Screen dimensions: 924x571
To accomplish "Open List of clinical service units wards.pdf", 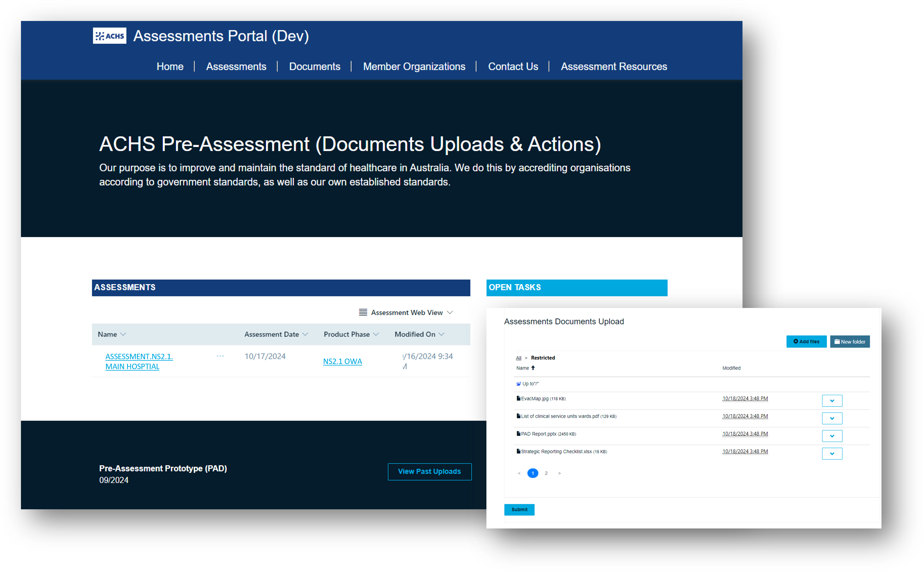I will coord(560,416).
